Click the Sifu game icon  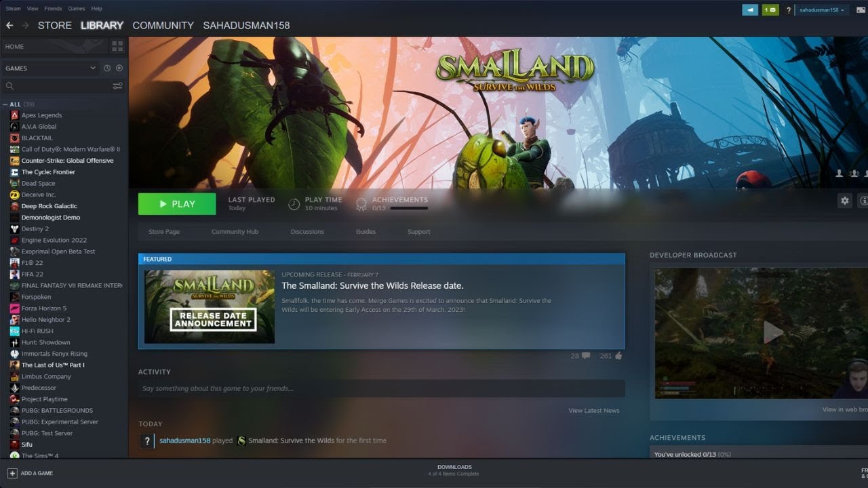[x=14, y=445]
